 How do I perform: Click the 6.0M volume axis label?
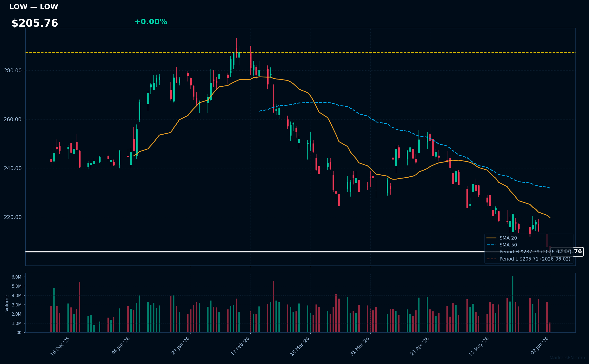pos(17,277)
